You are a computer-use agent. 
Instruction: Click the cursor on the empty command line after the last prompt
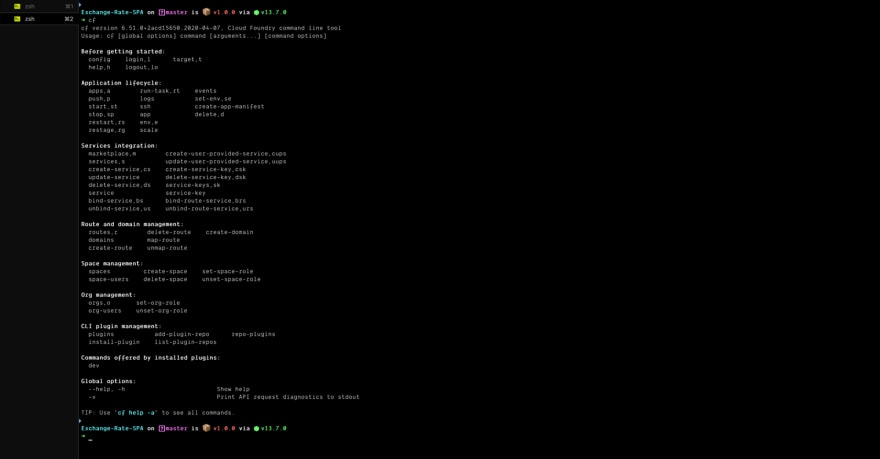pos(90,439)
